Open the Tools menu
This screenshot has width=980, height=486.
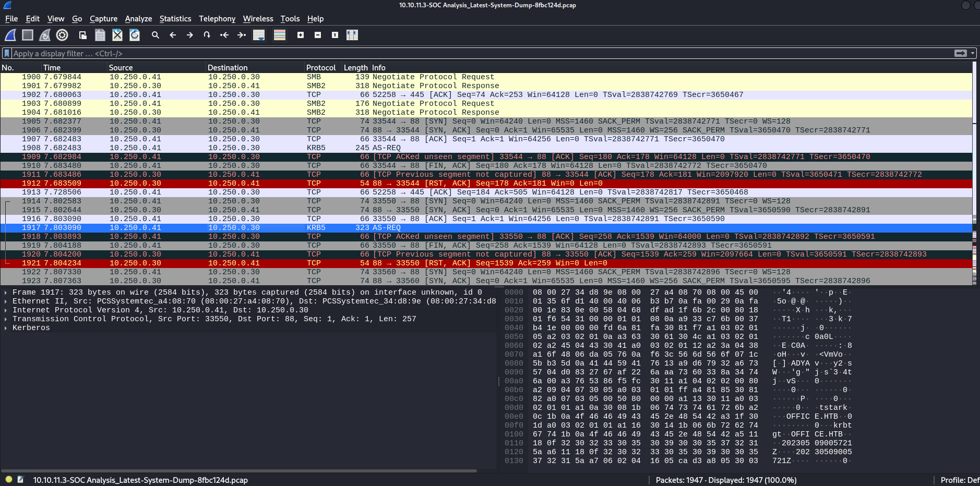[x=290, y=19]
